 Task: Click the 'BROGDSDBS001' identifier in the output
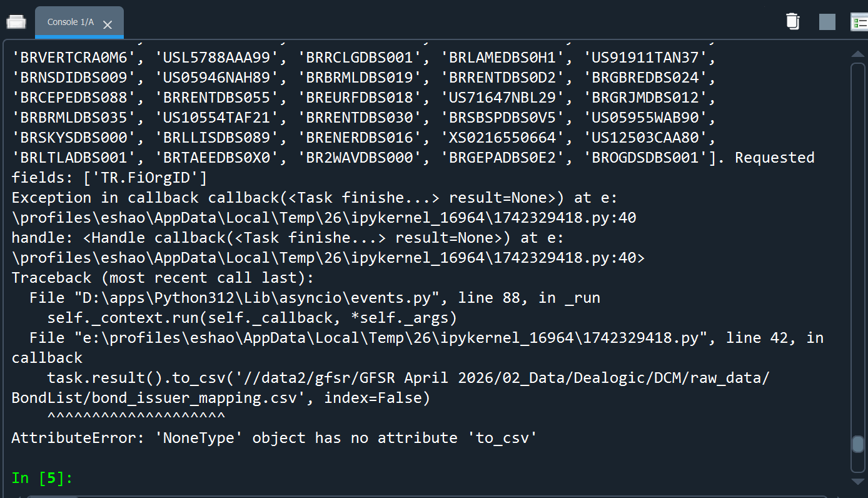click(x=644, y=158)
